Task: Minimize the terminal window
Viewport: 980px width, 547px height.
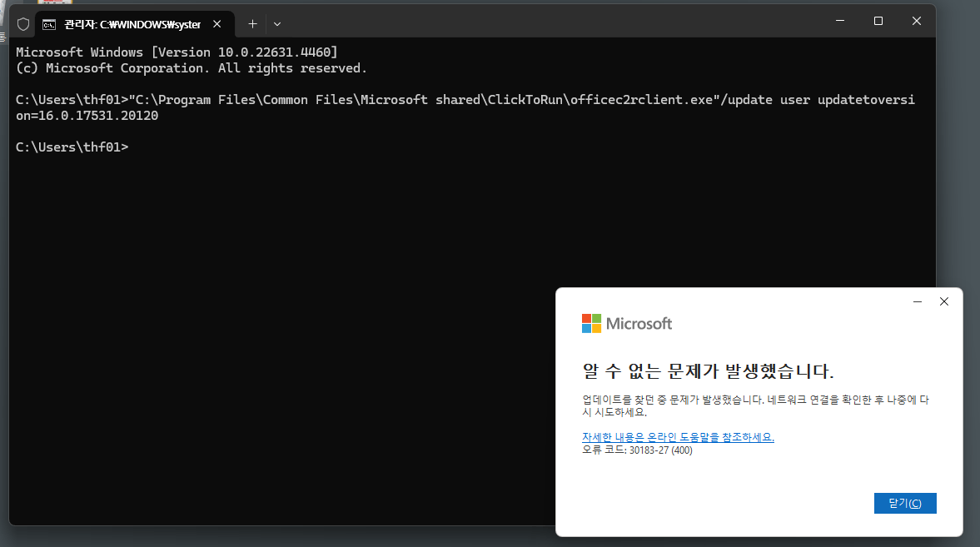Action: (840, 21)
